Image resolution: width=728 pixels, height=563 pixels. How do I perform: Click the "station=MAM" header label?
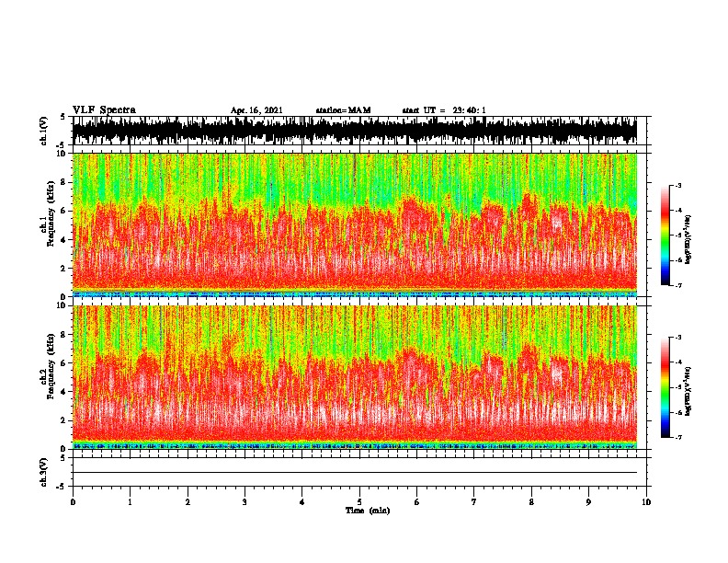[x=344, y=110]
